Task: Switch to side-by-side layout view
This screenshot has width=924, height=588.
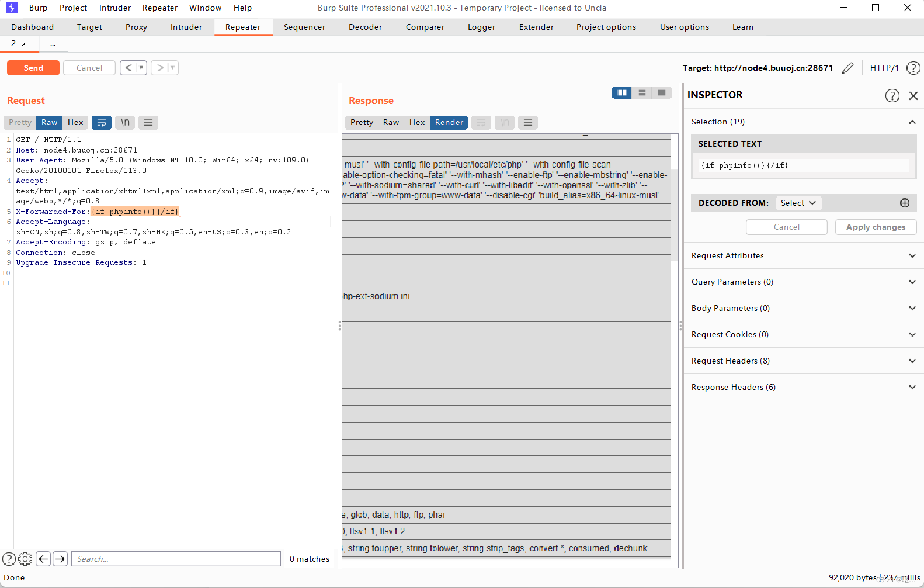Action: coord(622,92)
